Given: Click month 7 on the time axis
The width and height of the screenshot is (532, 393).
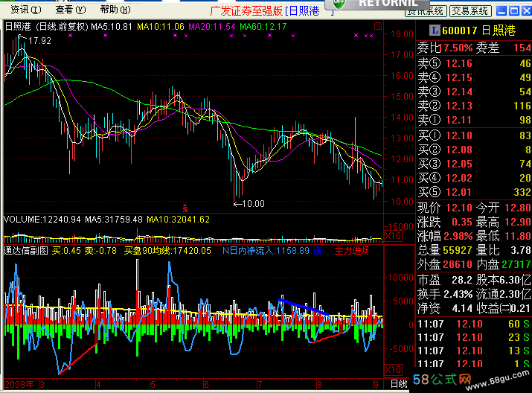Looking at the screenshot, I should [x=260, y=385].
